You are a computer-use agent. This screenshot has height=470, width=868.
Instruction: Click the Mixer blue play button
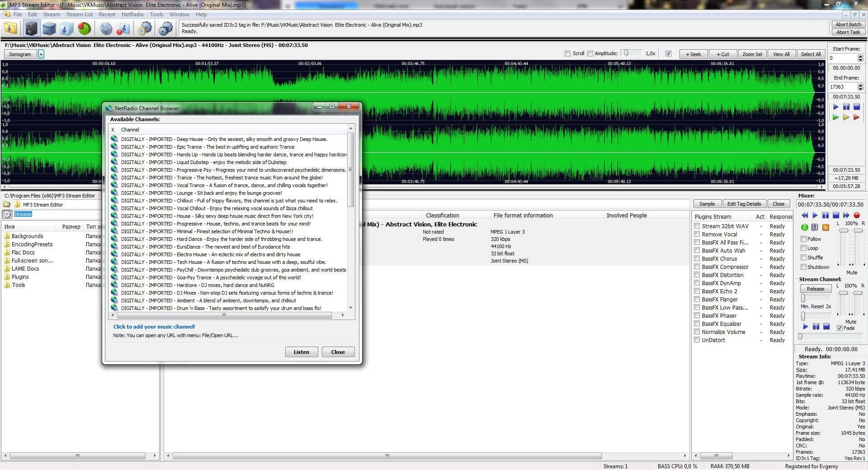click(815, 216)
